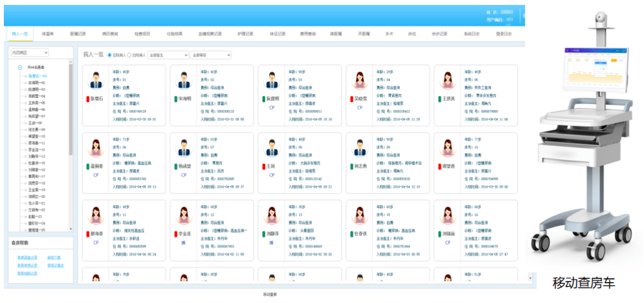Select tree row ending in 23
644x303 pixels.
pyautogui.click(x=35, y=217)
